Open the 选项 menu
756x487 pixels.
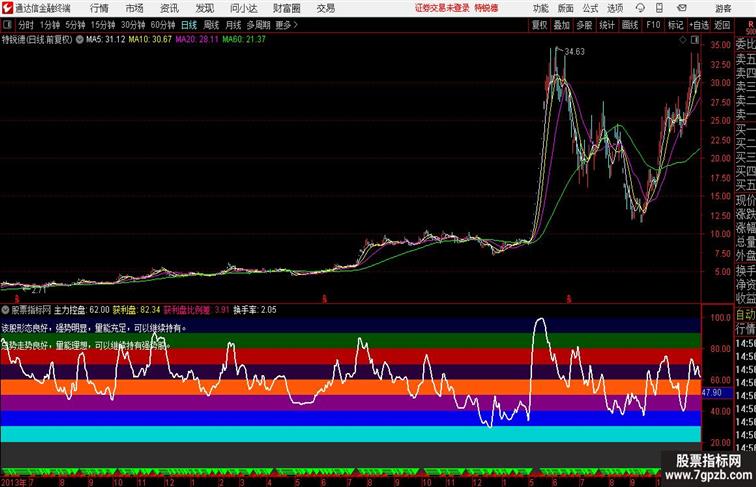tap(615, 8)
